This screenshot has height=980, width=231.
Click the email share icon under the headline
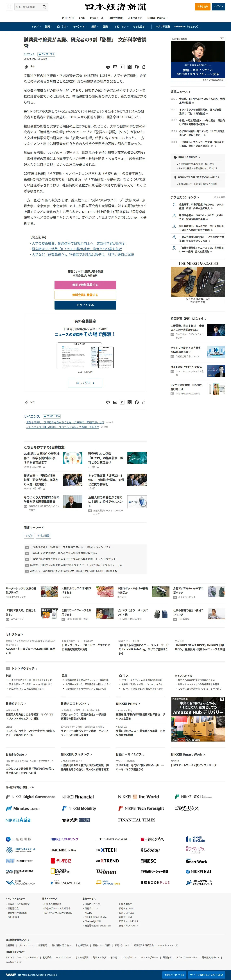[115, 67]
